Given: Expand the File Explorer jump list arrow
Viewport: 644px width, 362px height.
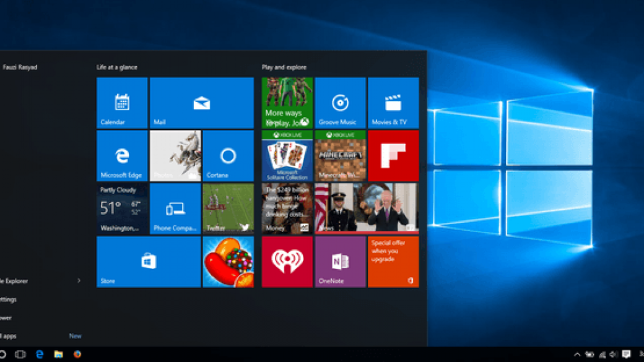Looking at the screenshot, I should 79,281.
